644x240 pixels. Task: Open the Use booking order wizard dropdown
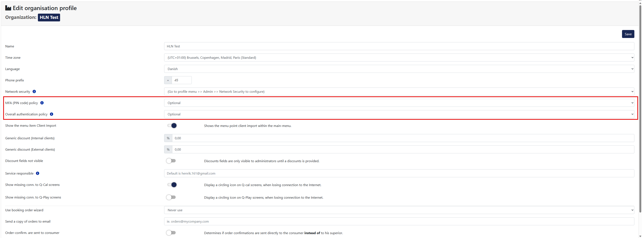(x=399, y=210)
